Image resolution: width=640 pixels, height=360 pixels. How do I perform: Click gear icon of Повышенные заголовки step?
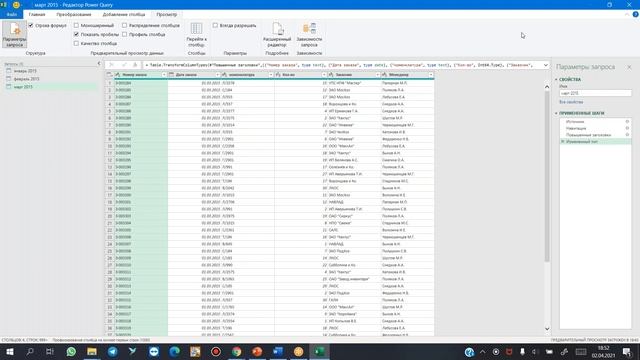(x=627, y=135)
